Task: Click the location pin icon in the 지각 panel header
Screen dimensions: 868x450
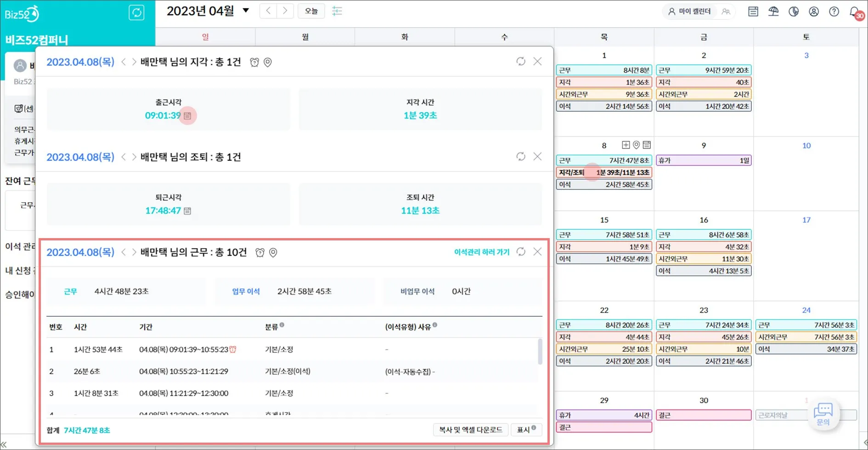Action: [x=268, y=62]
